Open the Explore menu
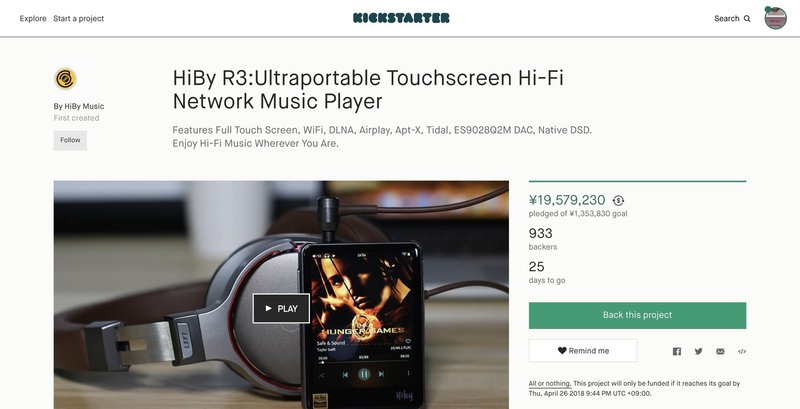This screenshot has width=800, height=409. (33, 18)
